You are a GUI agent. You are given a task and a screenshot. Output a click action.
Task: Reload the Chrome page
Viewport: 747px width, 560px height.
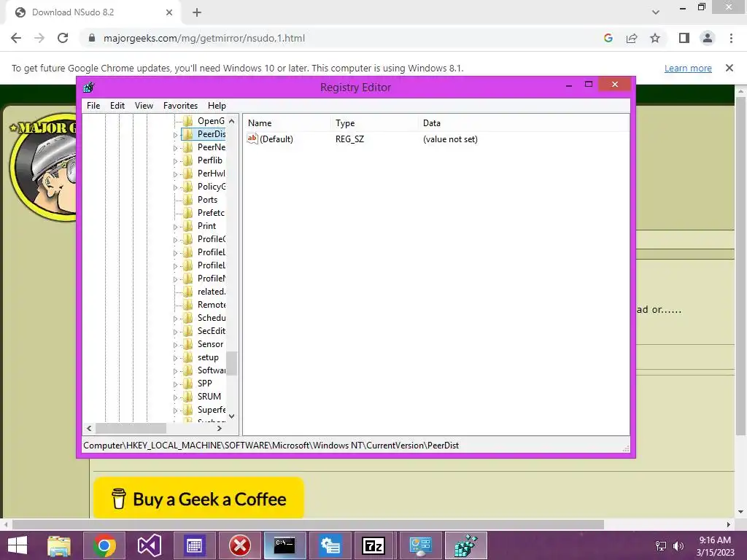click(63, 38)
